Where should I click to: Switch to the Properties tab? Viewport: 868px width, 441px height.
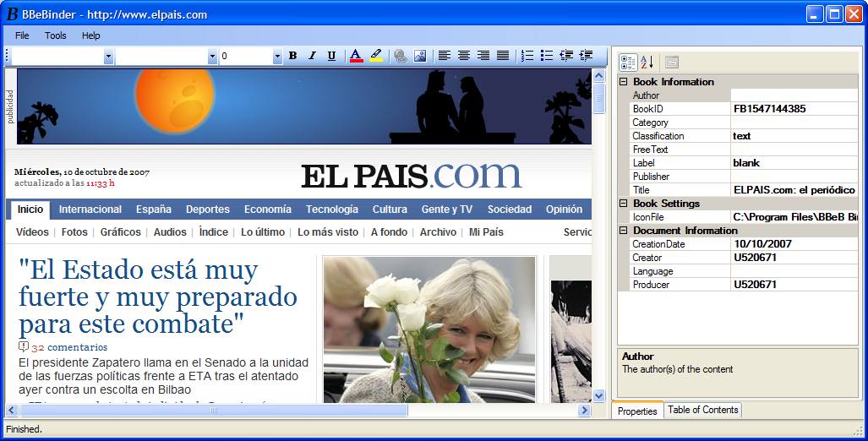tap(637, 411)
